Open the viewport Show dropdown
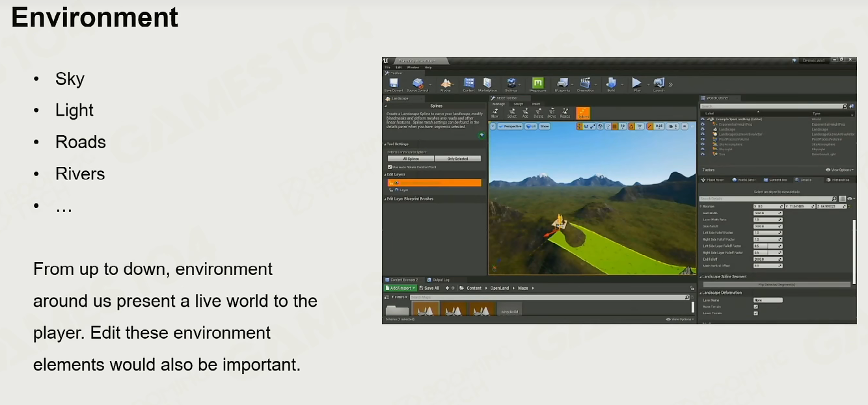Image resolution: width=868 pixels, height=405 pixels. (x=545, y=126)
